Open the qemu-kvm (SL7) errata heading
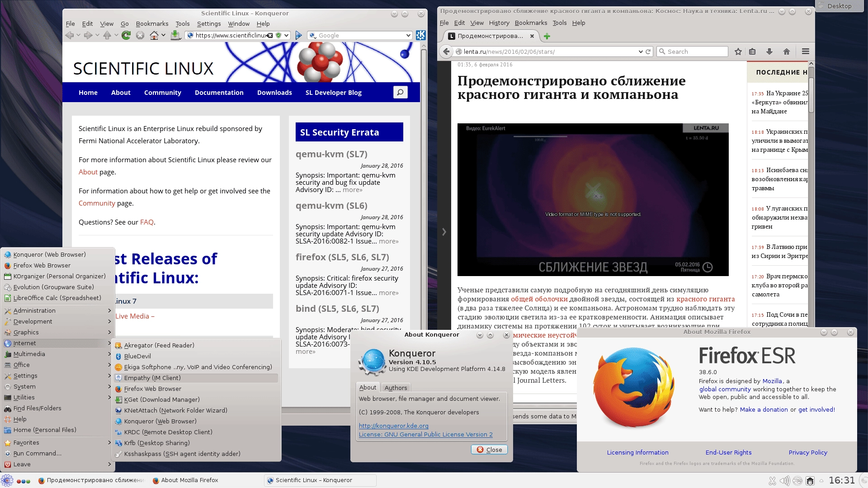Screen dimensions: 868x488 point(331,154)
